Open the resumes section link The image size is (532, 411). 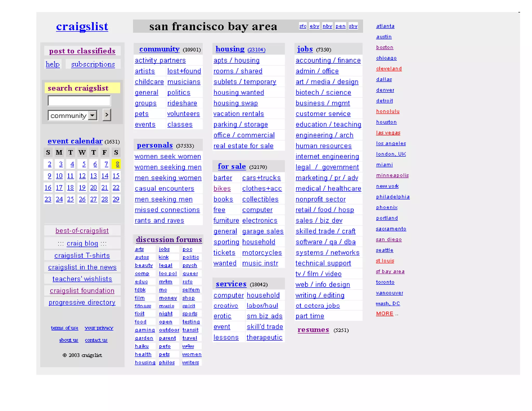313,330
